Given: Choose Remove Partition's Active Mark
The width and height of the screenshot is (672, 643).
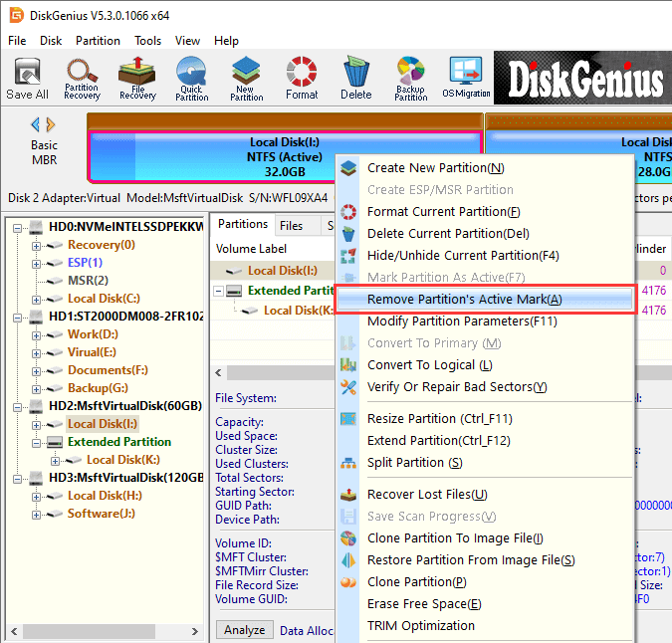Looking at the screenshot, I should [x=464, y=300].
